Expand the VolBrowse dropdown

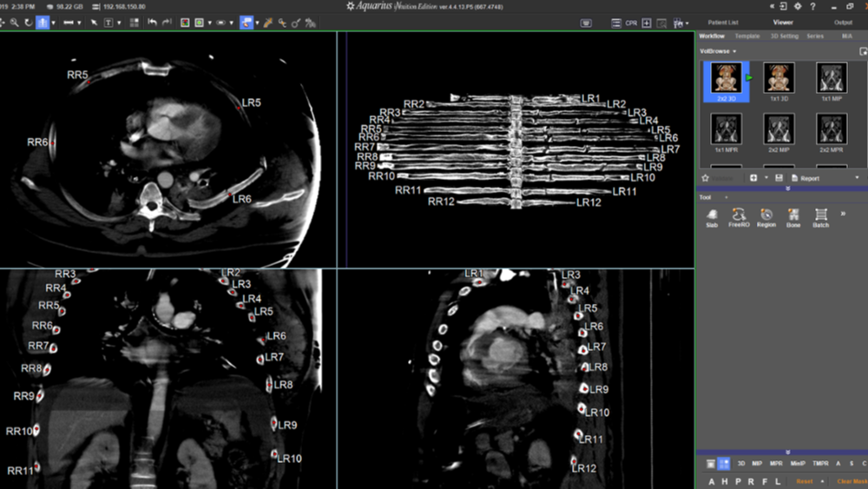click(734, 51)
